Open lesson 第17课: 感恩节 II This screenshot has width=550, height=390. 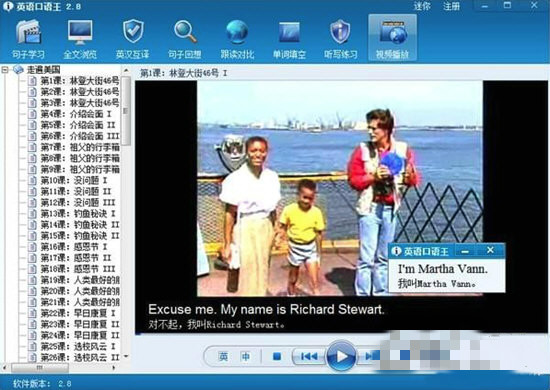(x=76, y=258)
